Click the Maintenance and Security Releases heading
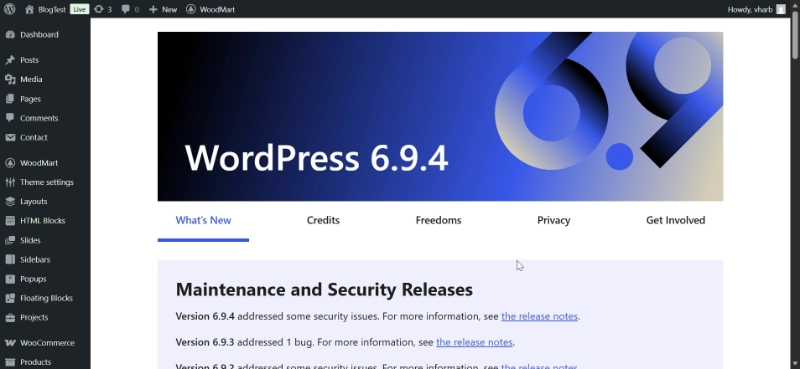Viewport: 800px width, 369px height. pyautogui.click(x=324, y=289)
